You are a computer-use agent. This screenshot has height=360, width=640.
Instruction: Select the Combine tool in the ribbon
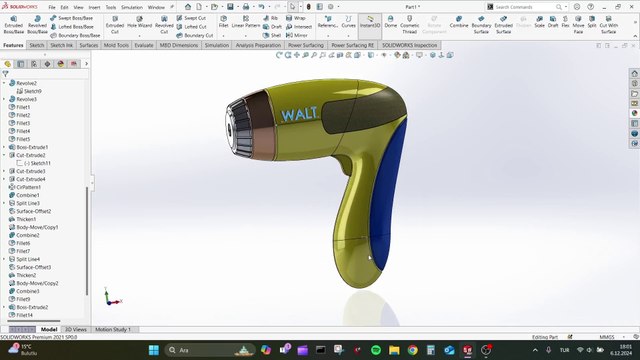click(x=459, y=22)
